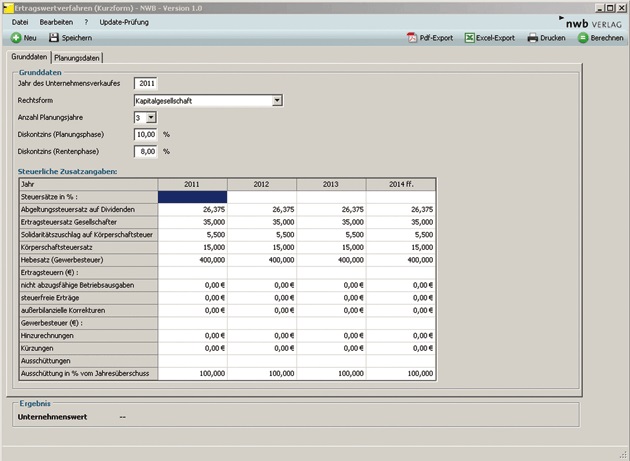The width and height of the screenshot is (630, 461).
Task: Click the 2014 ff. column header
Action: pyautogui.click(x=399, y=184)
